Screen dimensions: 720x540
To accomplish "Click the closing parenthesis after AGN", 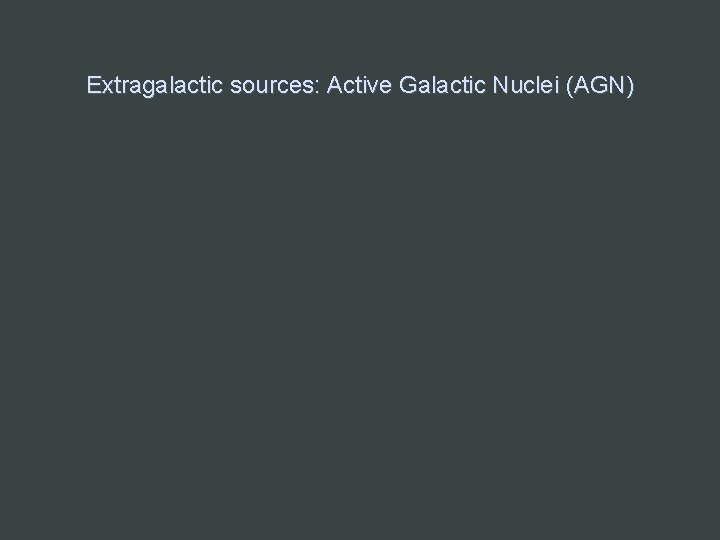I will point(630,87).
